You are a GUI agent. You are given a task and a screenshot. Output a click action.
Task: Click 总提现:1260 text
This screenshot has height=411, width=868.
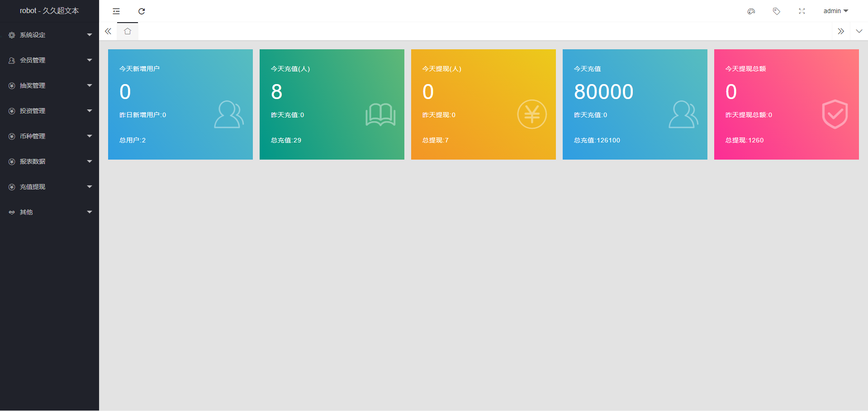click(745, 140)
